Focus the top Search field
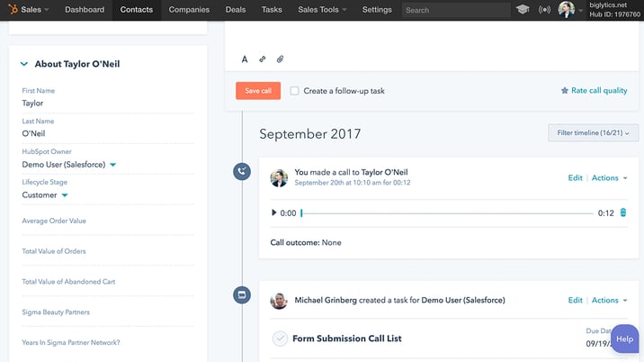The image size is (644, 362). coord(456,10)
